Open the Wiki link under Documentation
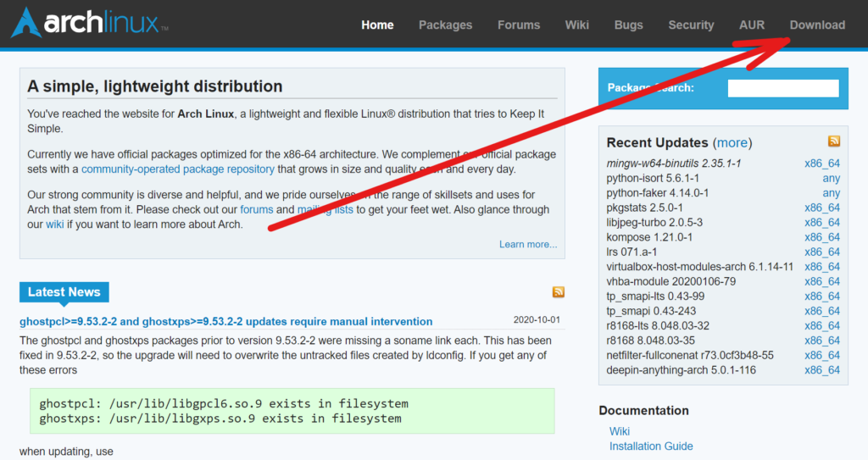868x460 pixels. tap(620, 431)
